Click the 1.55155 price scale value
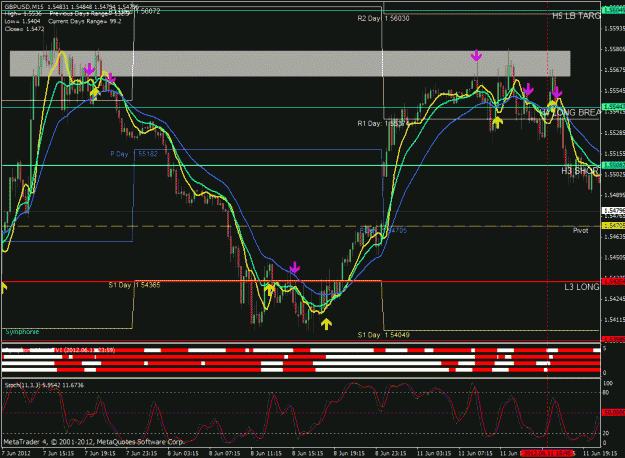The height and width of the screenshot is (458, 625). [614, 153]
